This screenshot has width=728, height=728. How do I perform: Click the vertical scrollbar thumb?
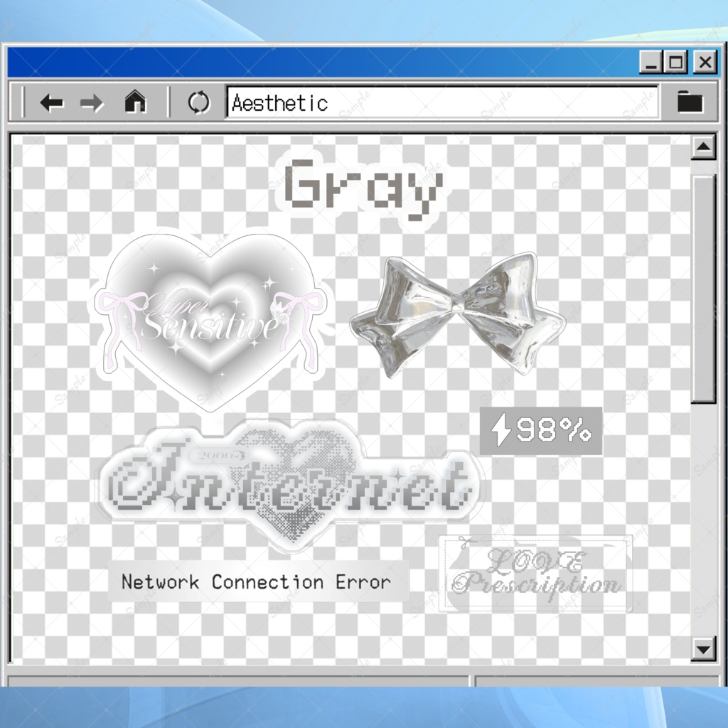tap(703, 289)
